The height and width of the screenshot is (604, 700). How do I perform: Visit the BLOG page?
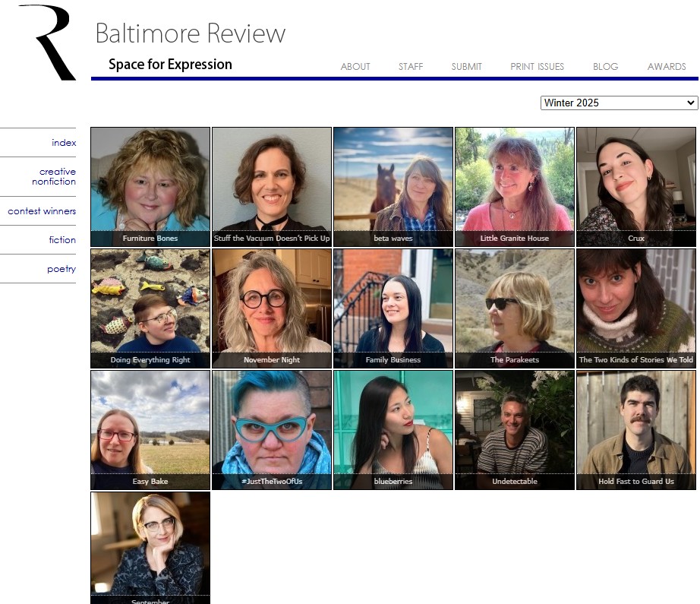[605, 67]
